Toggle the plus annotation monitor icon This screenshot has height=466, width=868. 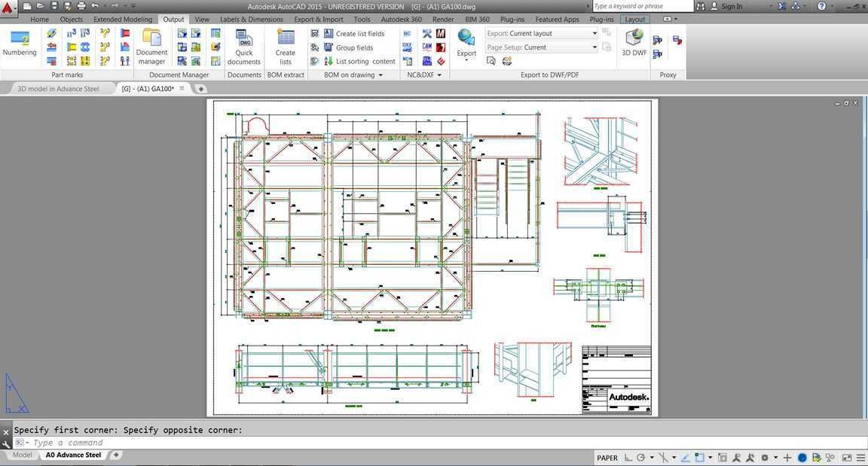[x=787, y=458]
